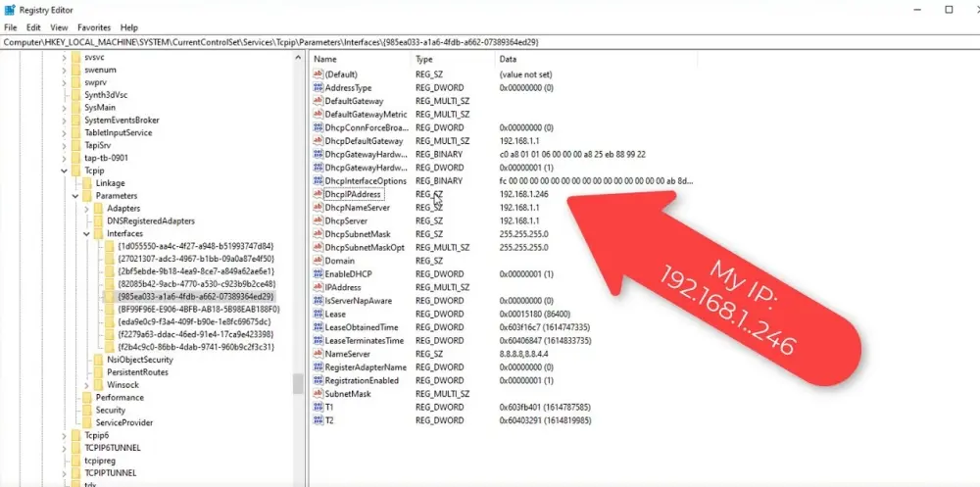The height and width of the screenshot is (487, 980).
Task: Click the Lease DWORD value icon
Action: coord(318,314)
